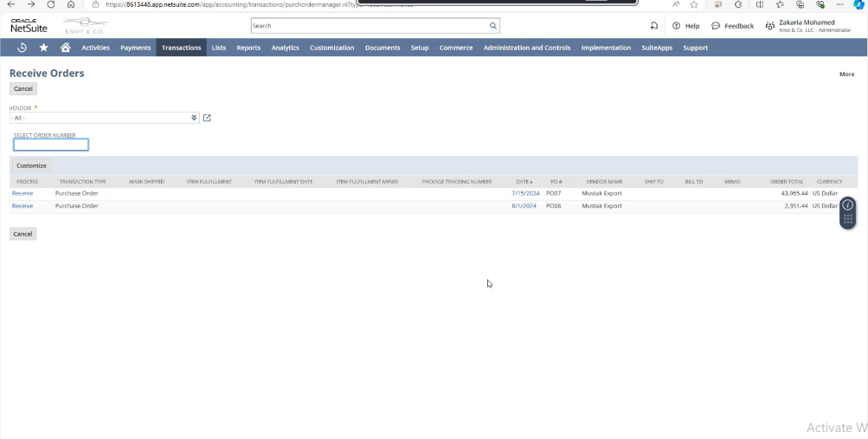Go to the Home dashboard icon

pos(65,48)
